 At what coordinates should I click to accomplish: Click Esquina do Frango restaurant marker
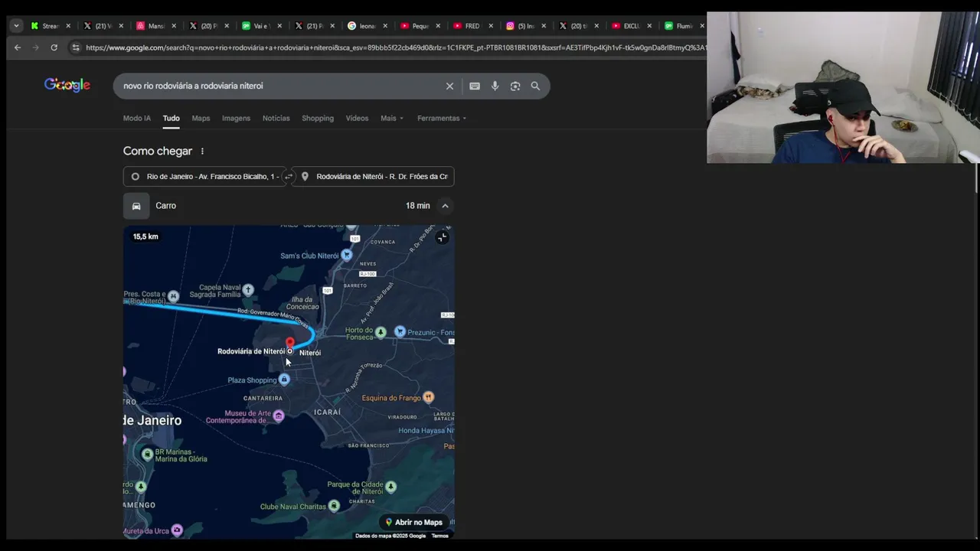coord(428,397)
